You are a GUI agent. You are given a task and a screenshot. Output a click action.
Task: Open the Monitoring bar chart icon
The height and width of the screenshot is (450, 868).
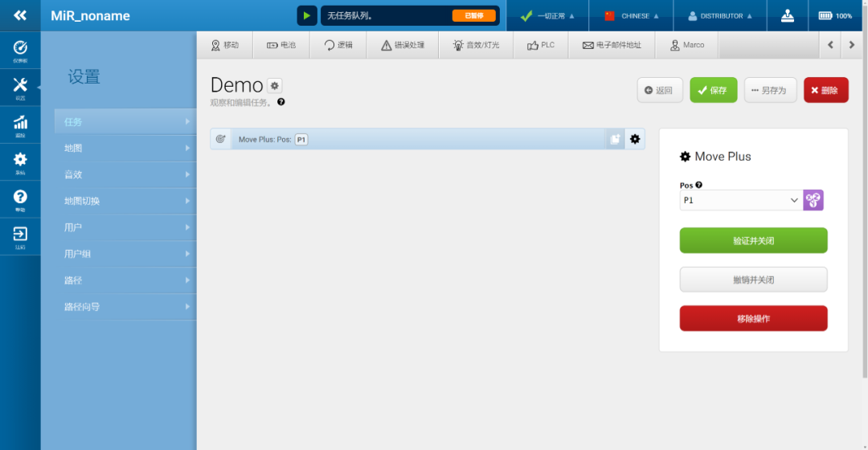20,125
